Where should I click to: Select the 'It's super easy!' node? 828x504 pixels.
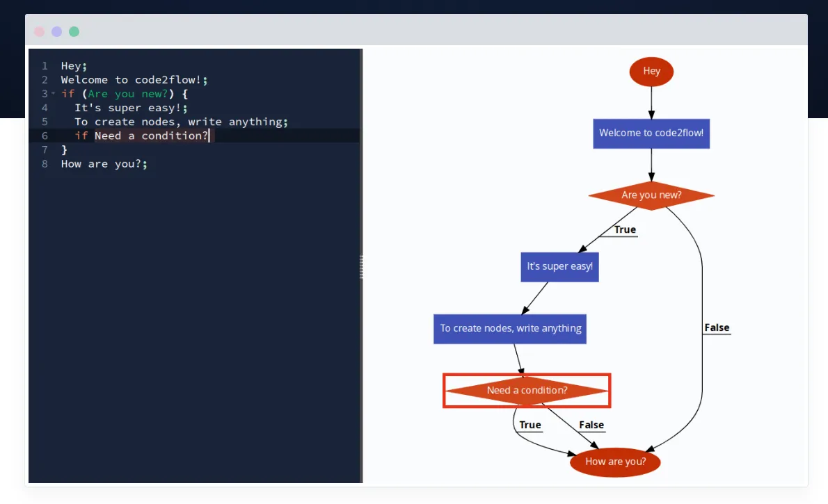559,266
